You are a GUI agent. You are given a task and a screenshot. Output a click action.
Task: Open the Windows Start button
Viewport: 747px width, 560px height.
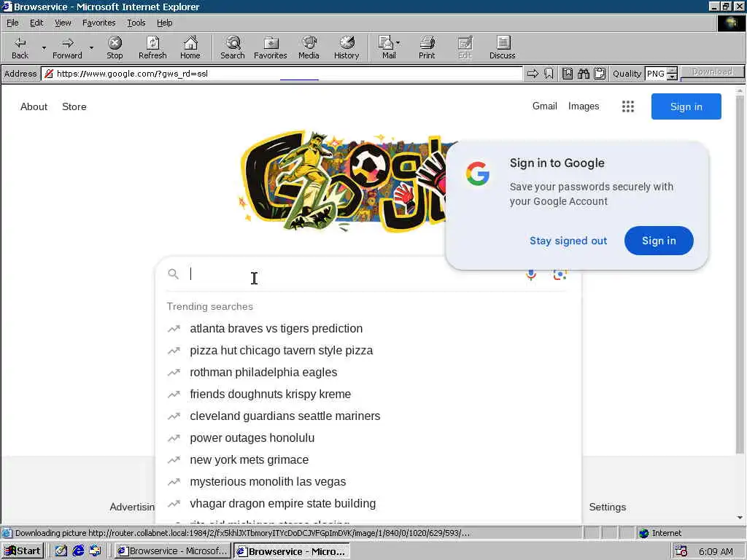[23, 551]
